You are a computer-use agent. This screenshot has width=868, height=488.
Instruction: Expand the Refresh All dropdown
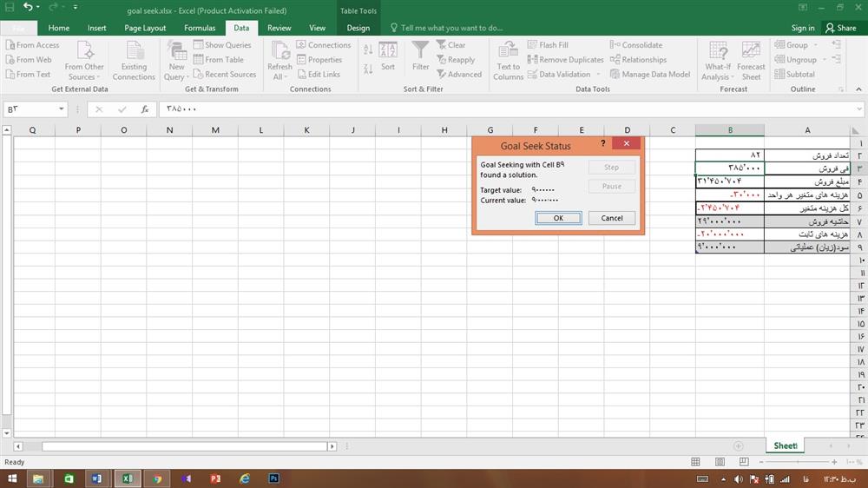tap(279, 77)
